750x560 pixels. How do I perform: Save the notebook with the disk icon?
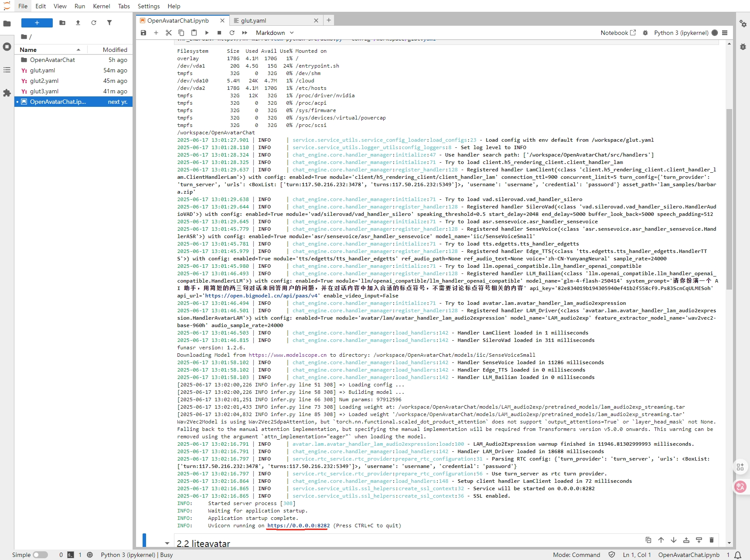pyautogui.click(x=143, y=33)
